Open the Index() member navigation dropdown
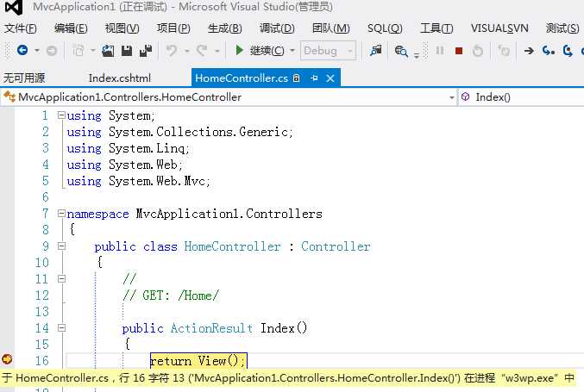This screenshot has height=392, width=584. point(521,97)
